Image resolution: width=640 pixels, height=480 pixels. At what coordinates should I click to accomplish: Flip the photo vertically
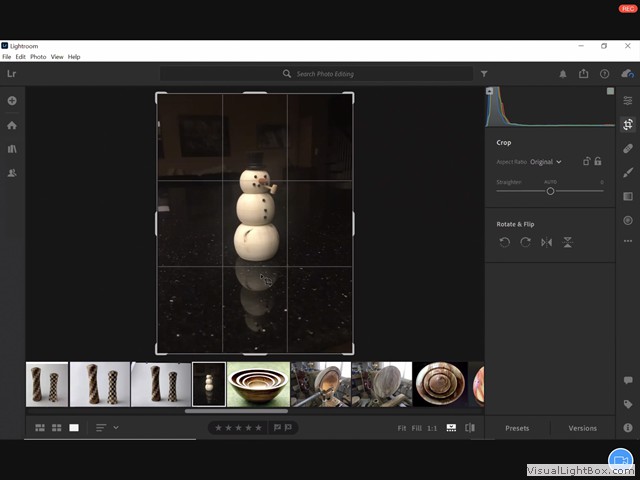point(568,242)
